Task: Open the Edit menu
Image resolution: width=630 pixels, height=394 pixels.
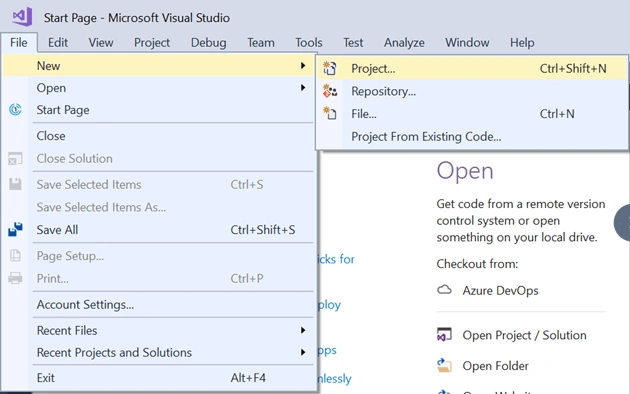Action: coord(58,43)
